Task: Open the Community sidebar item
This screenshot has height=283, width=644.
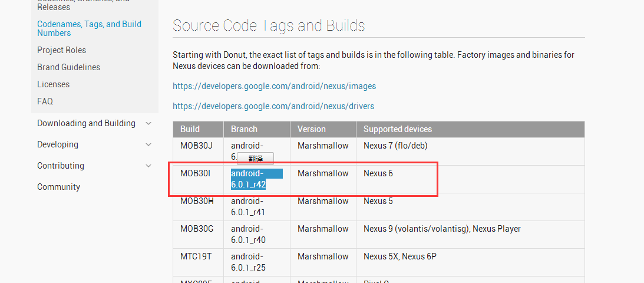Action: point(58,187)
